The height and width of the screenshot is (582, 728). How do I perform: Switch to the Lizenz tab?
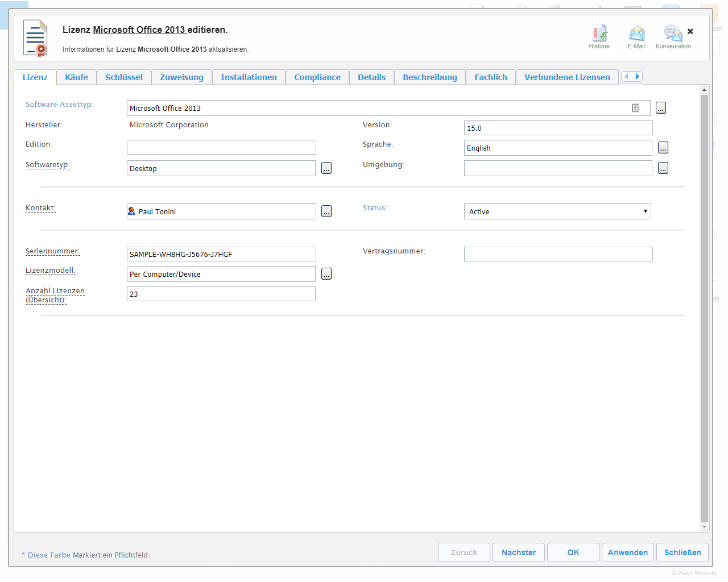coord(35,77)
